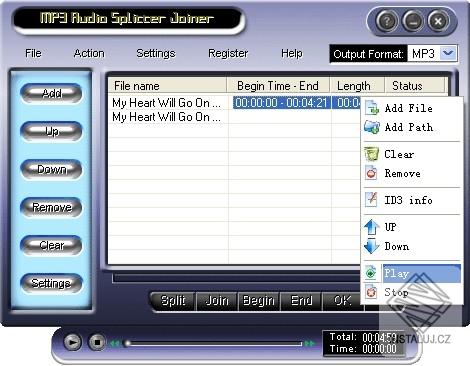Image resolution: width=470 pixels, height=366 pixels.
Task: Click the Remove icon in context menu
Action: (x=371, y=173)
